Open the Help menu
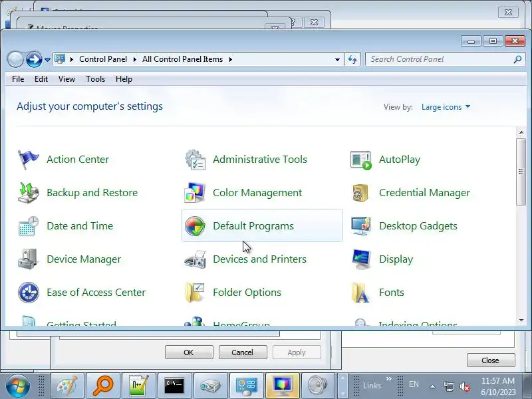Viewport: 532px width, 399px height. [x=124, y=79]
